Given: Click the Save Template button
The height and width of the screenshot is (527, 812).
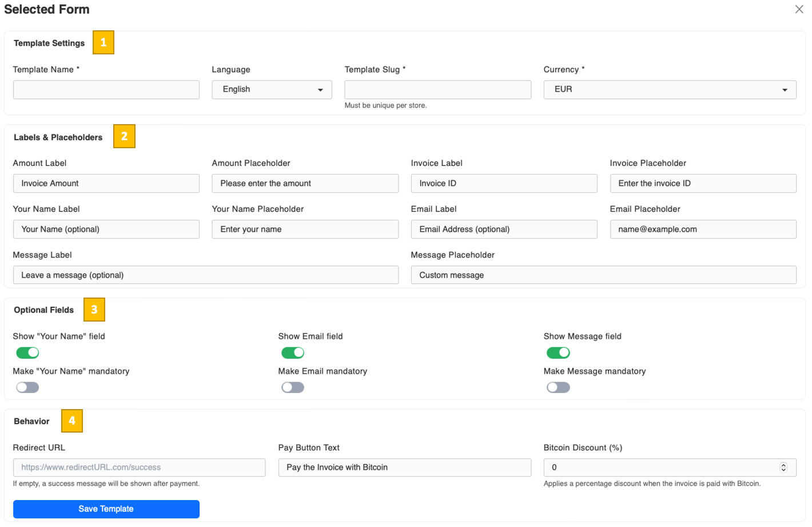Looking at the screenshot, I should (106, 509).
